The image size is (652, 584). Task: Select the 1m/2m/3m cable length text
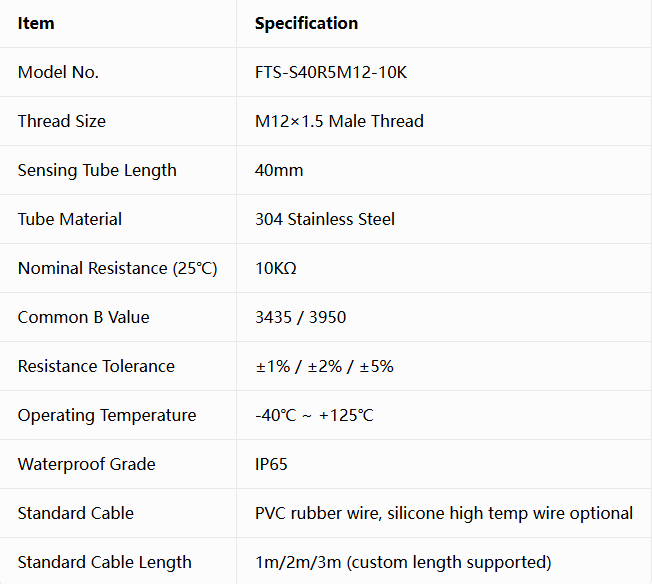click(x=403, y=562)
